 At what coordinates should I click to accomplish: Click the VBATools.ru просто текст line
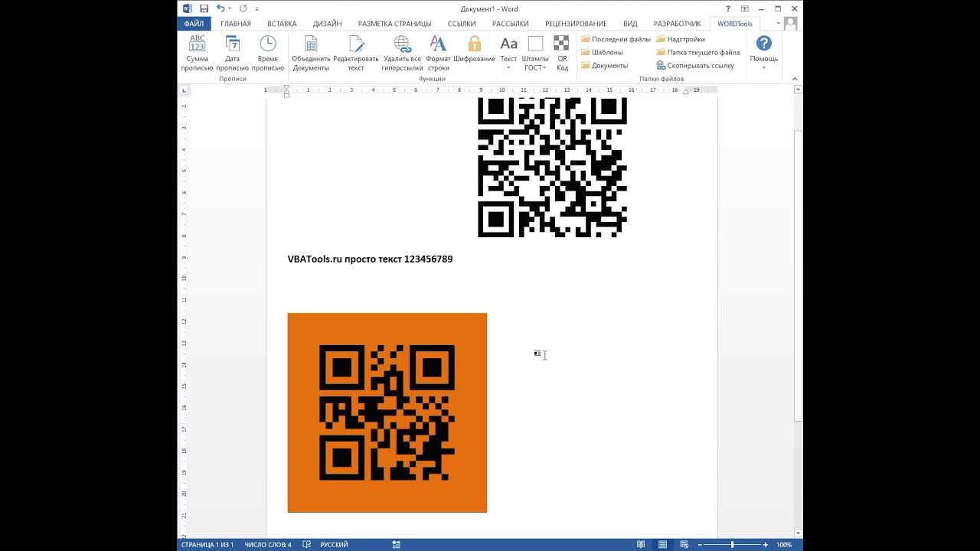point(370,259)
